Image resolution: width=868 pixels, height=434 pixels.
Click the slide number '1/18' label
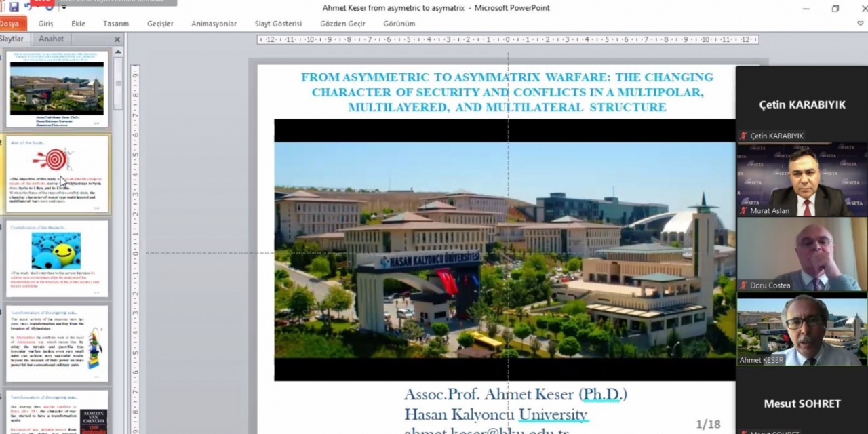pyautogui.click(x=708, y=424)
